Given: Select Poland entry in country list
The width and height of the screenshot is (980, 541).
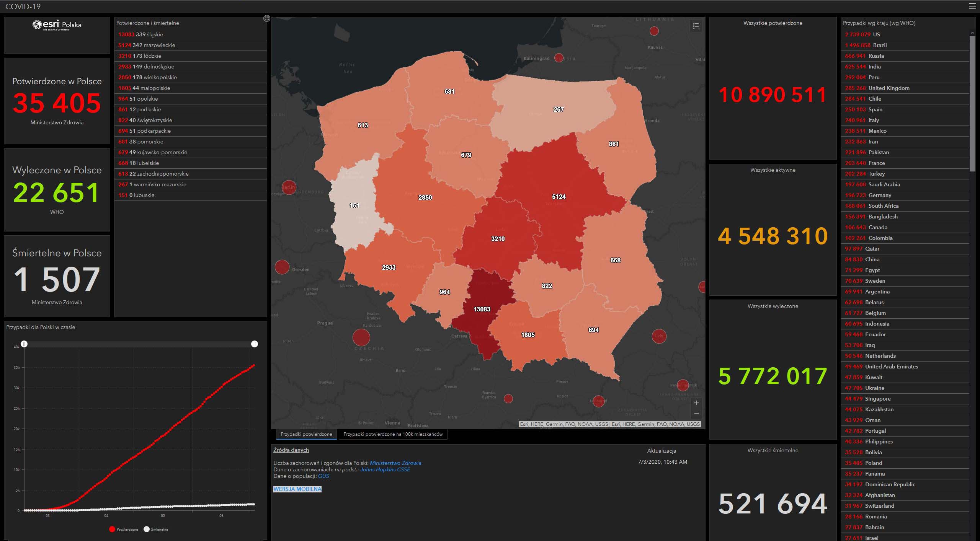Looking at the screenshot, I should pos(873,463).
